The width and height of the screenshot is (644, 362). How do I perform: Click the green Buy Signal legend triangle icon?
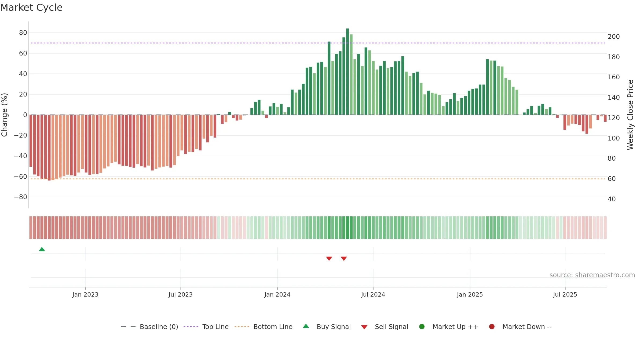pyautogui.click(x=306, y=326)
